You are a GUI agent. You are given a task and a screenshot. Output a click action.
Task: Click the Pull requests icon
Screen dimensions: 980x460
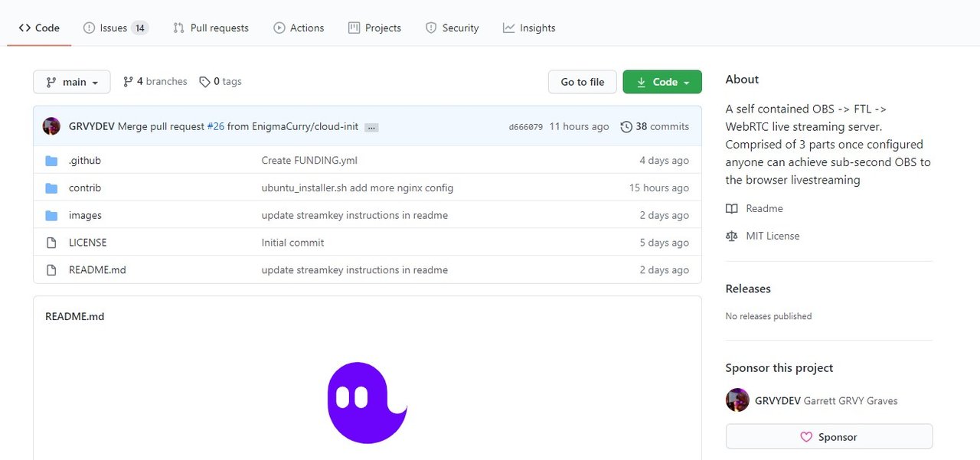(x=179, y=28)
